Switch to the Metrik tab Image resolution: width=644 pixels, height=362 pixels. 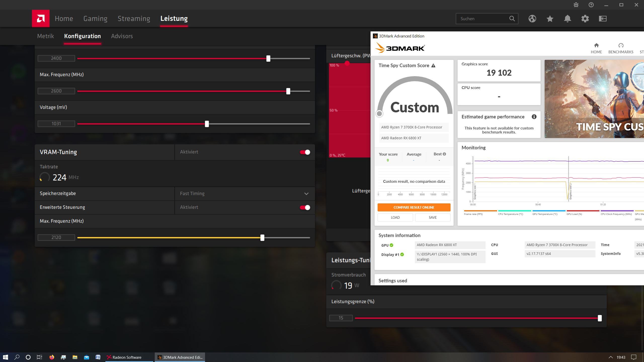46,36
